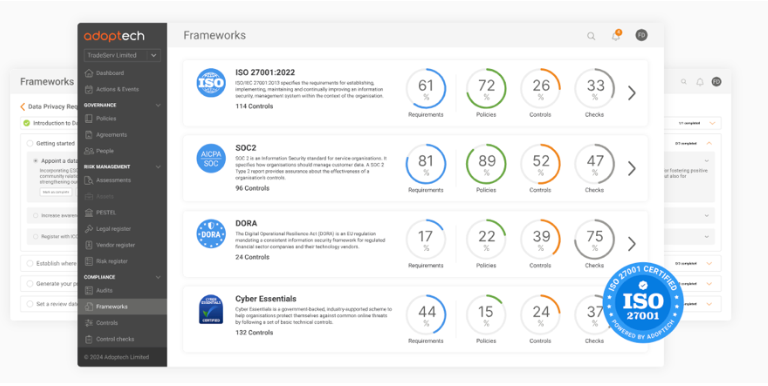This screenshot has height=386, width=768.
Task: Open SOC2 framework with its right arrow
Action: coord(632,169)
